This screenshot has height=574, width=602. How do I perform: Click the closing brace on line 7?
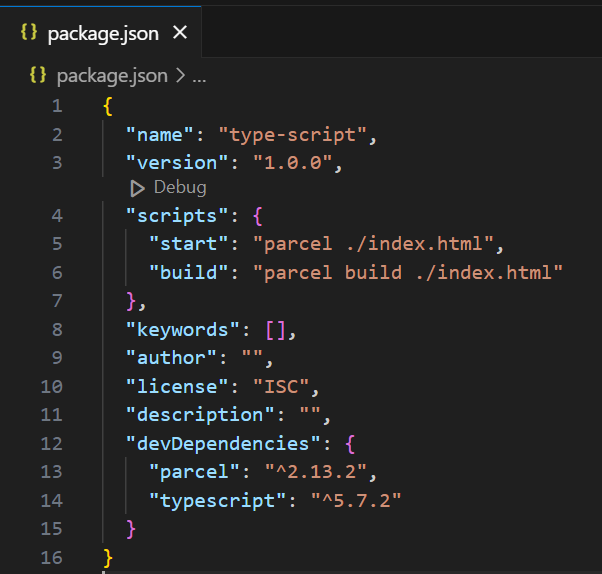[131, 301]
